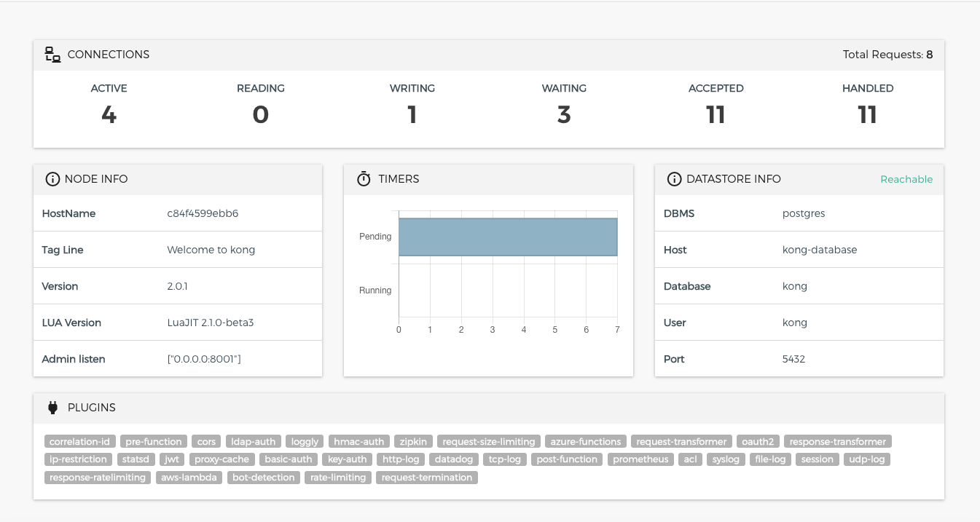
Task: Choose the basic-auth plugin tag
Action: 289,459
